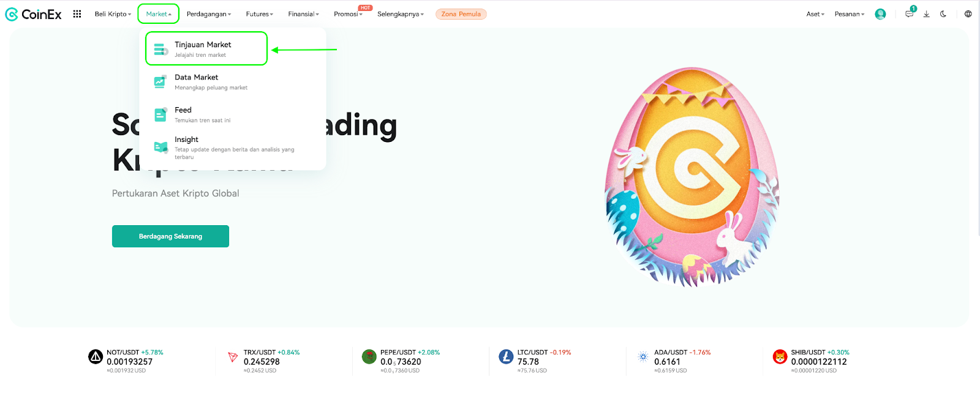Expand the Perdagangan dropdown
980x413 pixels.
(209, 14)
